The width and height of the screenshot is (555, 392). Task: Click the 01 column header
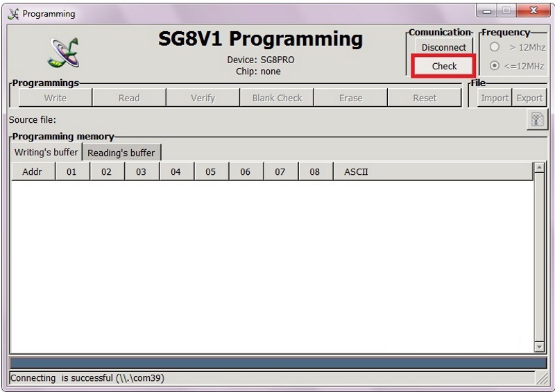click(72, 171)
